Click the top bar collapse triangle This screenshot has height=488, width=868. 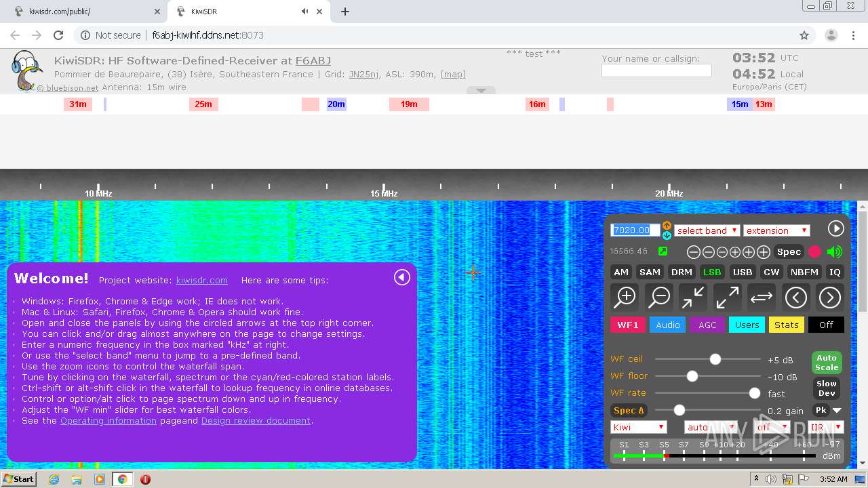coord(481,90)
